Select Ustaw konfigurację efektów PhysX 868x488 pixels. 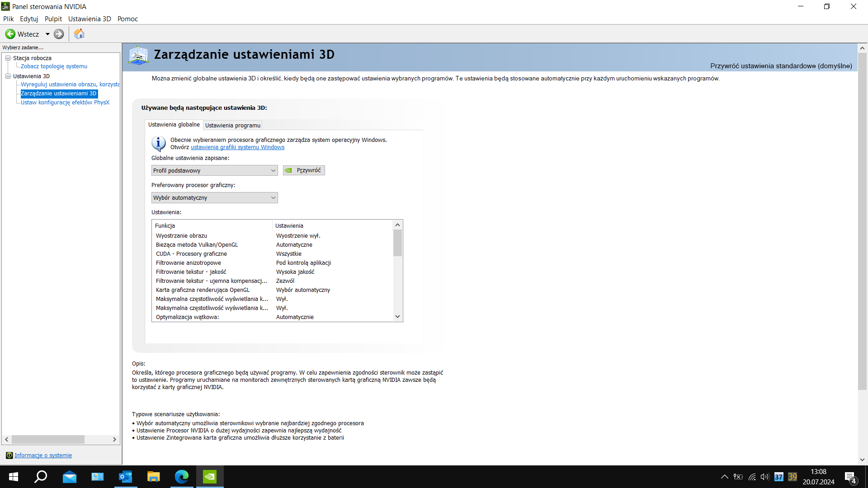click(65, 103)
